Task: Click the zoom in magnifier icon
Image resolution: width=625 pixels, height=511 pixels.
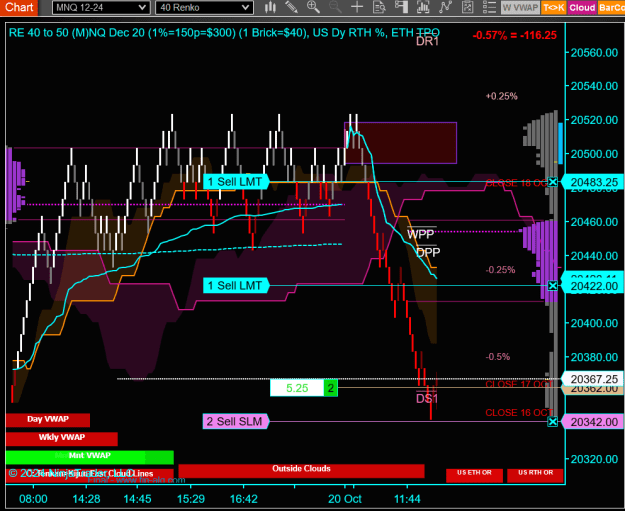Action: pyautogui.click(x=313, y=7)
